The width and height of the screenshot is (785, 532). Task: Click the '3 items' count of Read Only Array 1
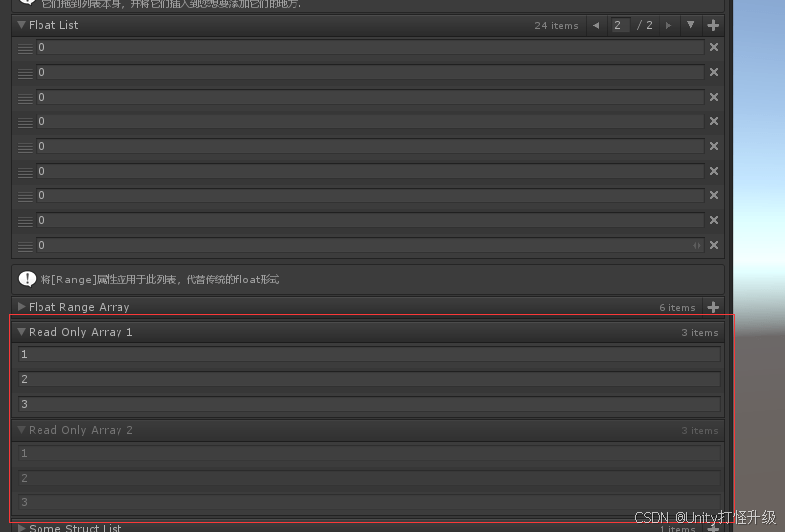click(x=700, y=333)
